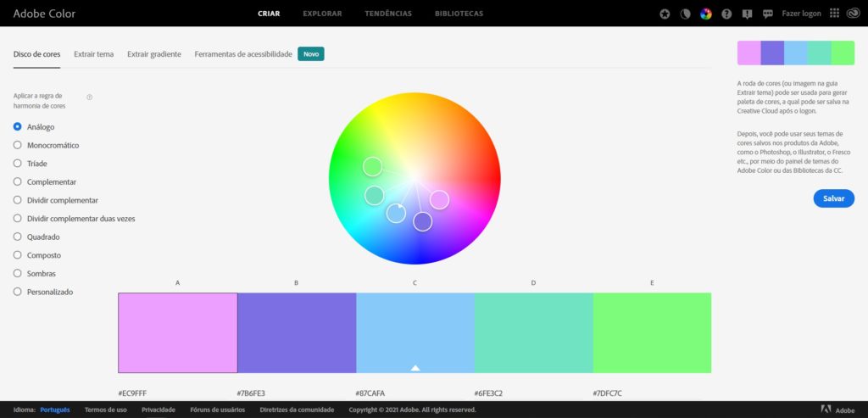Click the Adobe Color logo
This screenshot has height=418, width=868.
(x=44, y=14)
